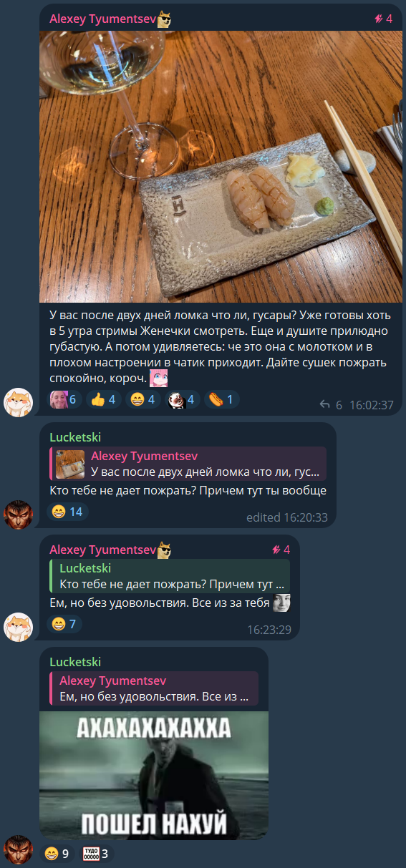Click Lucketski's red demon avatar at the bottom
The width and height of the screenshot is (406, 868).
tap(19, 849)
